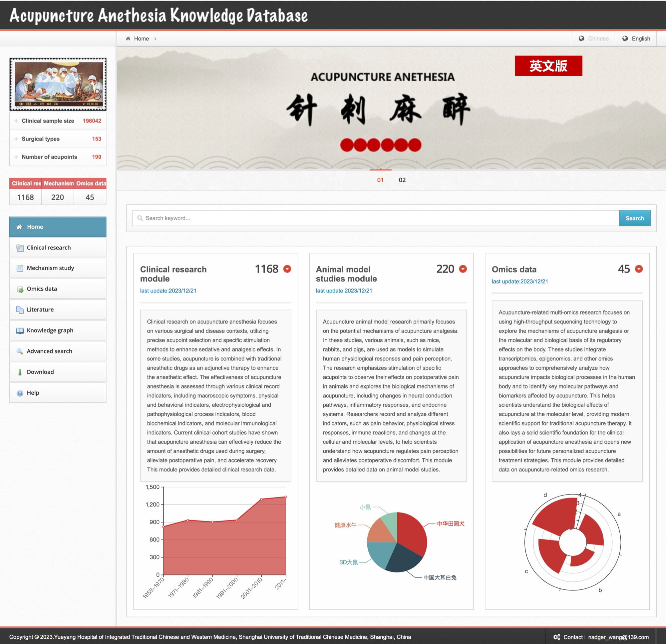
Task: Click the Mechanism study table icon
Action: (x=20, y=268)
